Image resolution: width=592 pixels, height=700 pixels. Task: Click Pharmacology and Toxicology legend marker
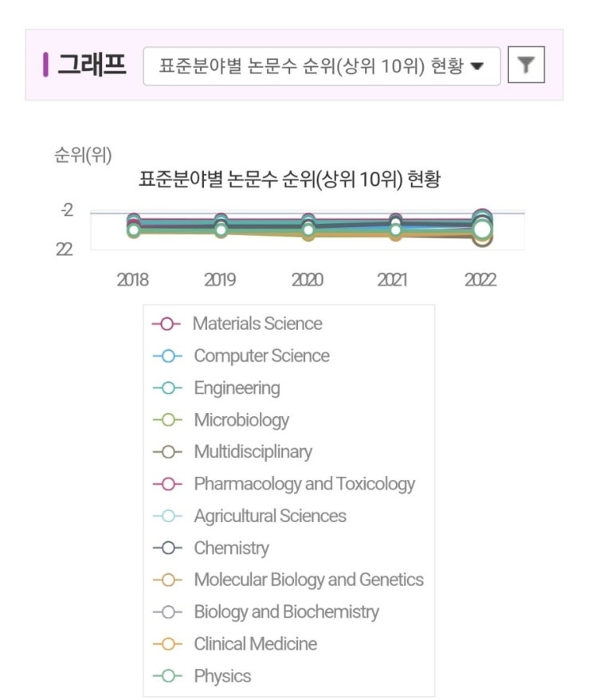pyautogui.click(x=167, y=484)
